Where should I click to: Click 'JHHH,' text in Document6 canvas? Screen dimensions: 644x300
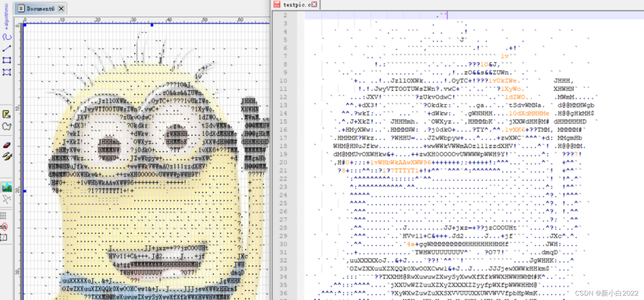[249, 101]
